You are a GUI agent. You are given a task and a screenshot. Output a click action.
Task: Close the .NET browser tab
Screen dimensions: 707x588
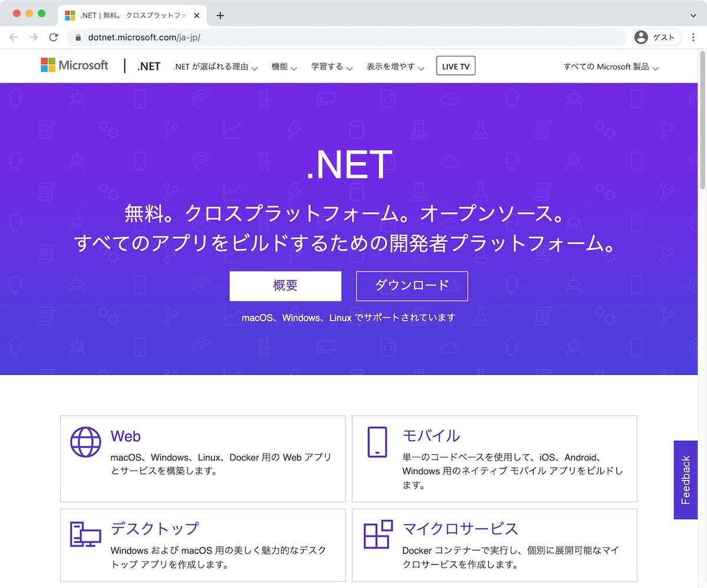pyautogui.click(x=197, y=16)
